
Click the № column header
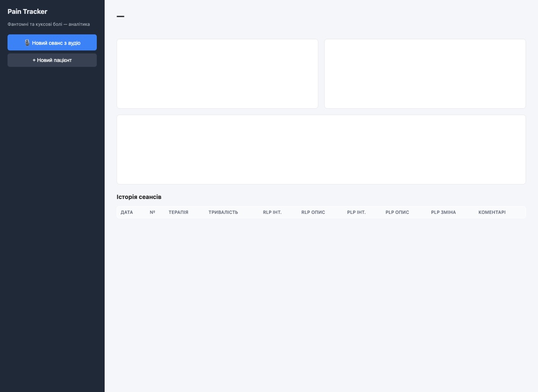152,212
